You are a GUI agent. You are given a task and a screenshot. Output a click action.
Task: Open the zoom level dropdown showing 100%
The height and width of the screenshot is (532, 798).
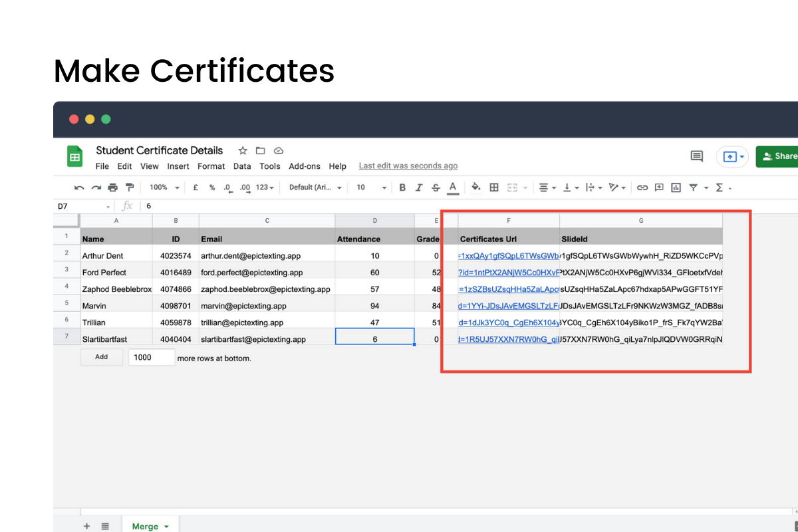163,187
